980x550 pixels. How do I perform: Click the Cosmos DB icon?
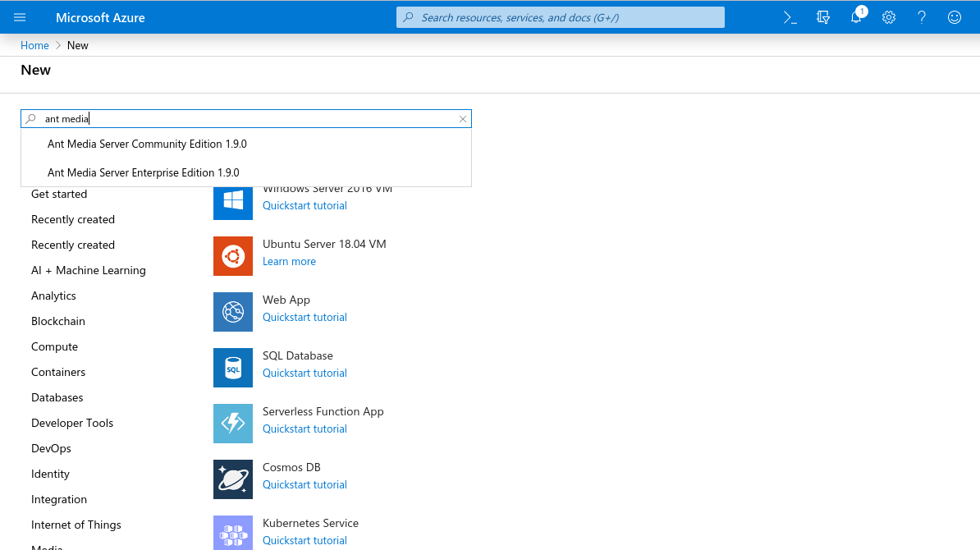click(x=233, y=479)
